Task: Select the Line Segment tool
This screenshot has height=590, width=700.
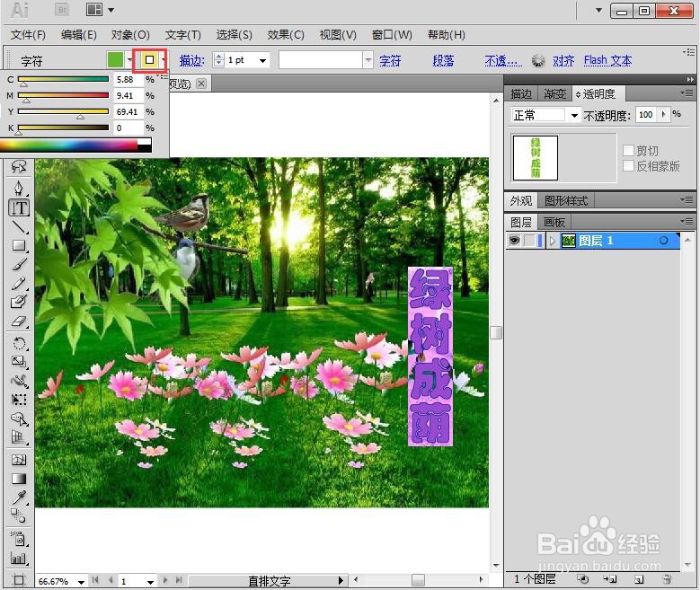Action: coord(19,226)
